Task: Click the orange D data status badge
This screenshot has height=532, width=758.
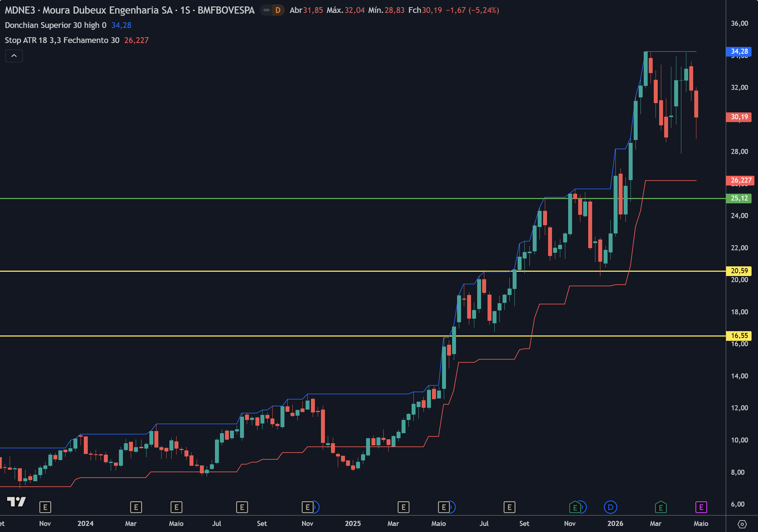Action: 278,10
